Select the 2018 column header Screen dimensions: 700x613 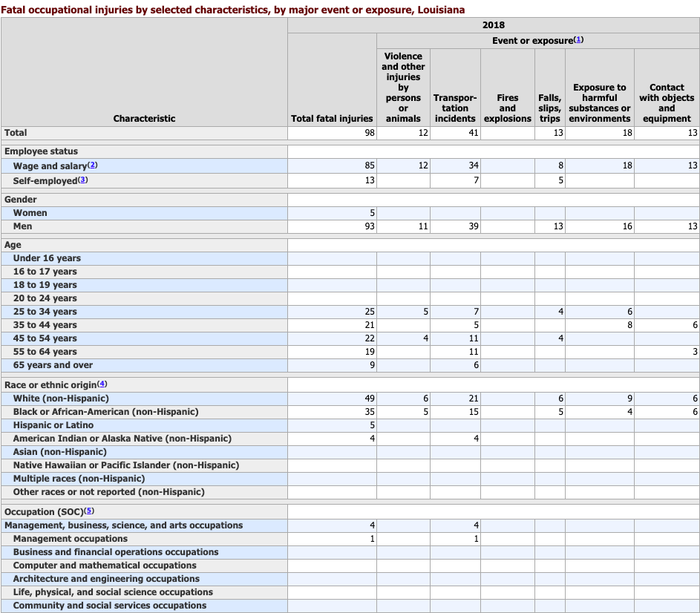tap(494, 25)
